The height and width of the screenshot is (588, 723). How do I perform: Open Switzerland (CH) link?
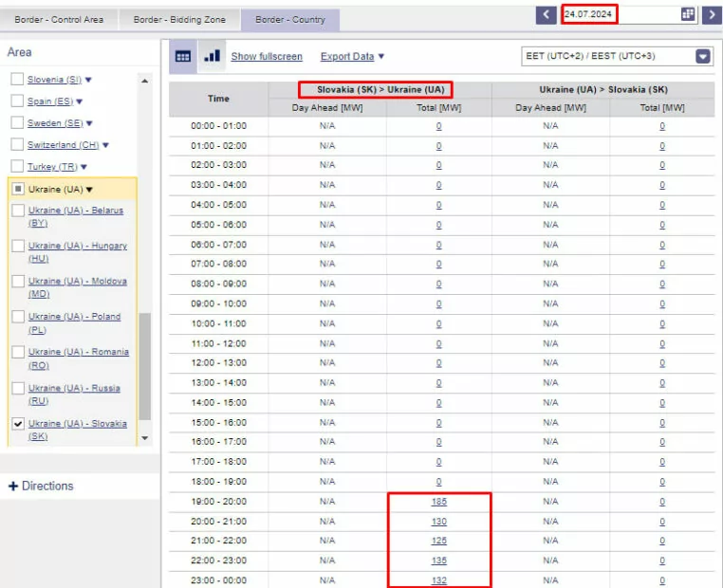pos(64,145)
